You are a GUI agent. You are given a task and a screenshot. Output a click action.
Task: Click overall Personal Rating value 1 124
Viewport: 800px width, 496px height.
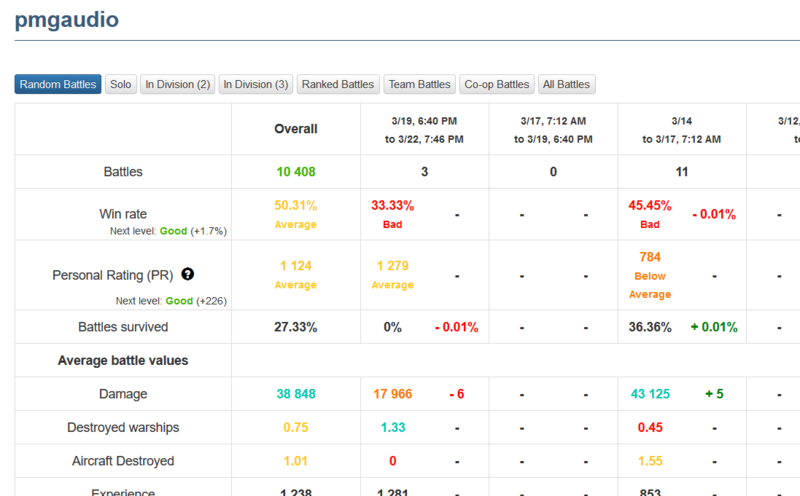tap(295, 265)
